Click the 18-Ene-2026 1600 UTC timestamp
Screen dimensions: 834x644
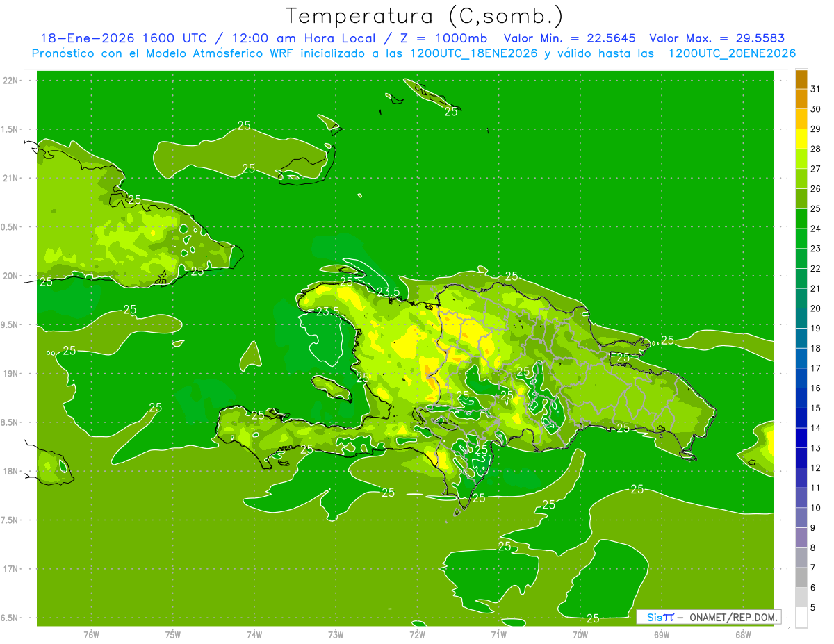[123, 38]
